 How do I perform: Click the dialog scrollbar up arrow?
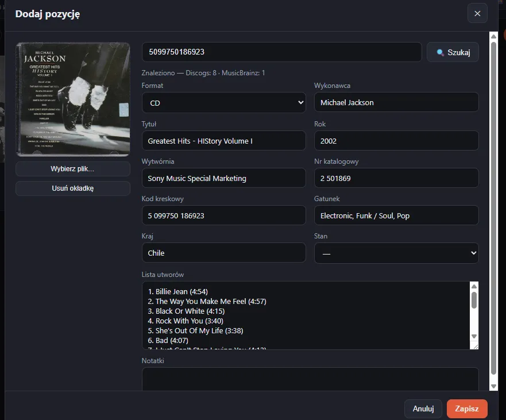coord(493,36)
